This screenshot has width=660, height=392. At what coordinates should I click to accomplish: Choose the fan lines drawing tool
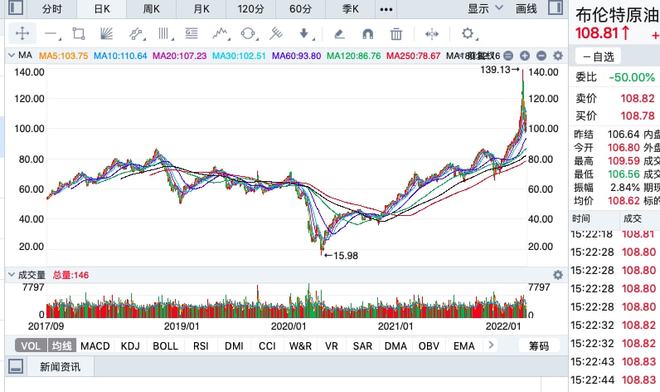pos(107,34)
